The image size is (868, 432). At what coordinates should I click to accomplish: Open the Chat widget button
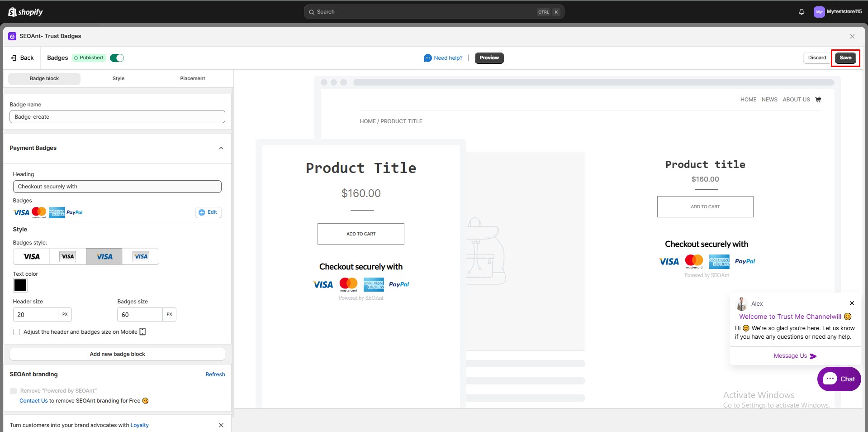[x=839, y=379]
